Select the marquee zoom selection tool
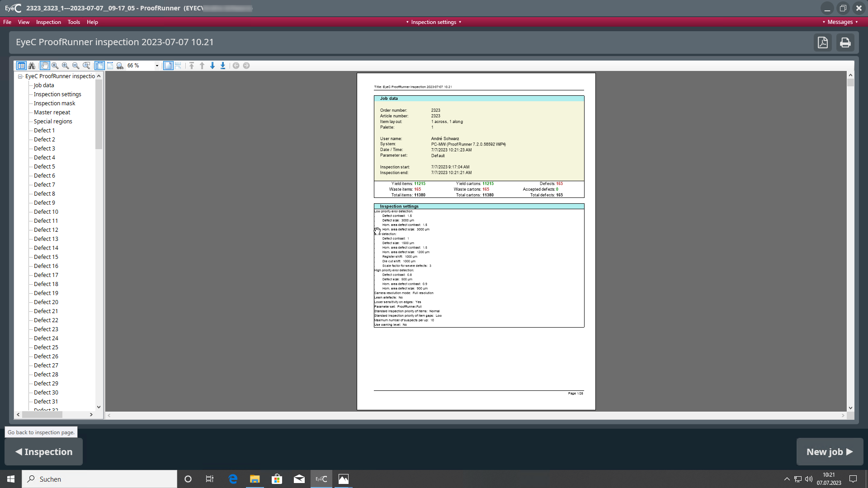Screen dimensions: 868x488 [86, 66]
